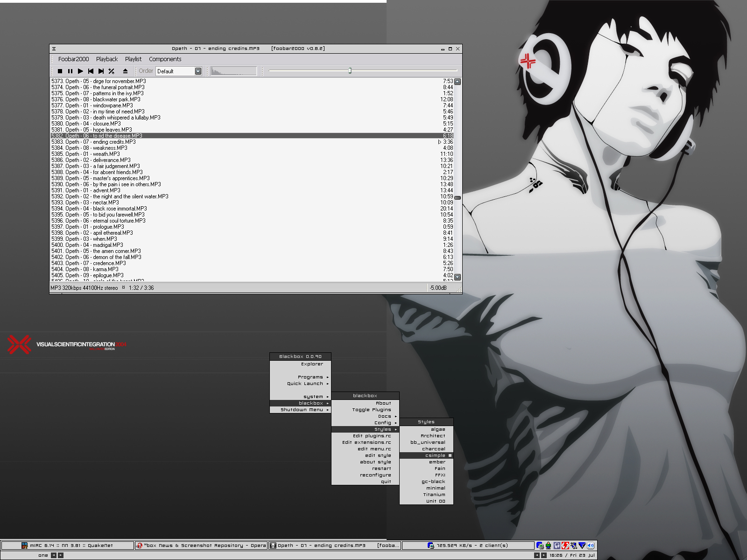Click Explorer in Blackbox menu
This screenshot has width=747, height=560.
pos(300,364)
